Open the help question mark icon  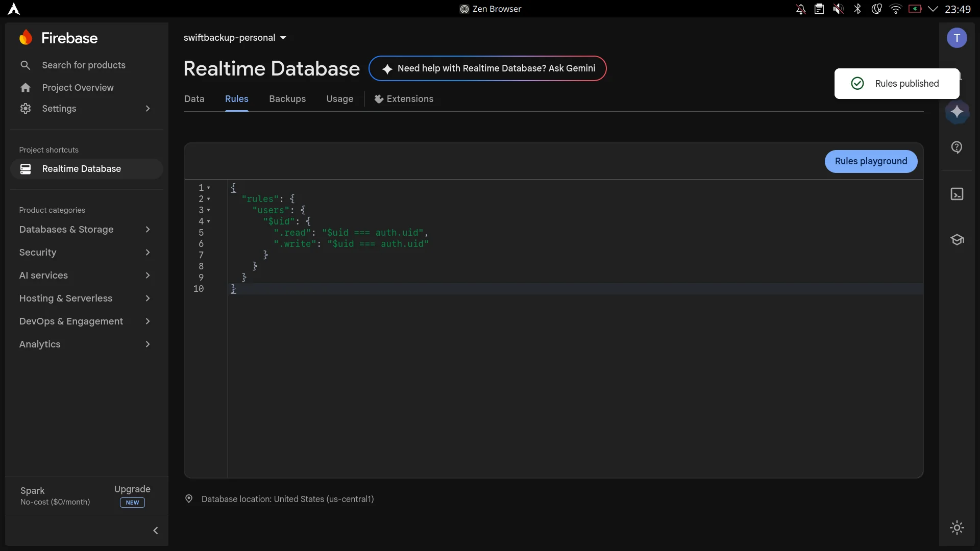coord(957,147)
